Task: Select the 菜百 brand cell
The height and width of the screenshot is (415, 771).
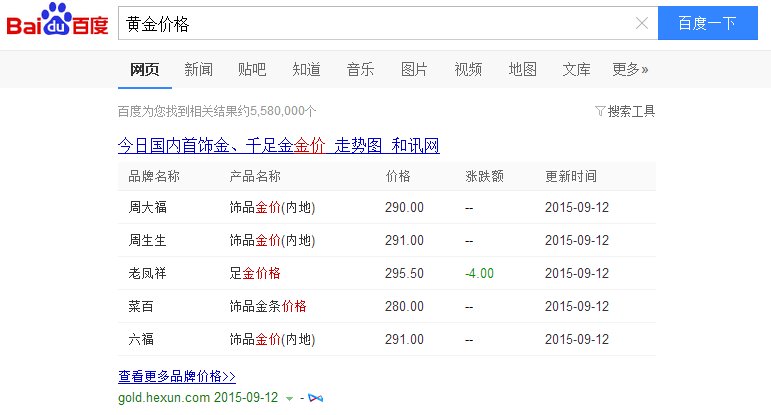Action: tap(141, 306)
